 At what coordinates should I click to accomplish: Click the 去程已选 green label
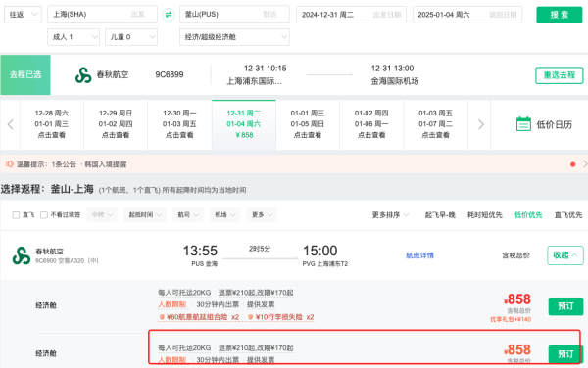coord(25,75)
